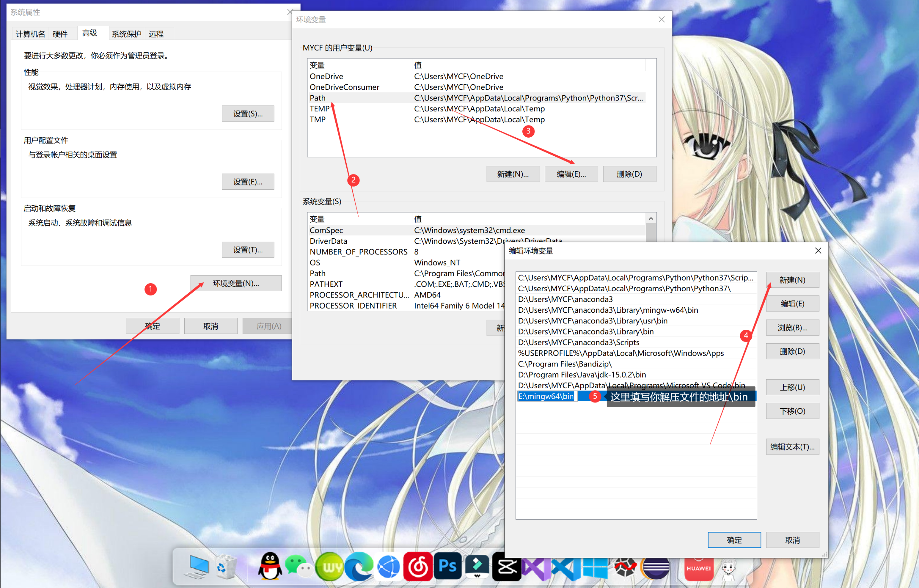919x588 pixels.
Task: Open Microsoft Edge from the dock
Action: pyautogui.click(x=359, y=566)
